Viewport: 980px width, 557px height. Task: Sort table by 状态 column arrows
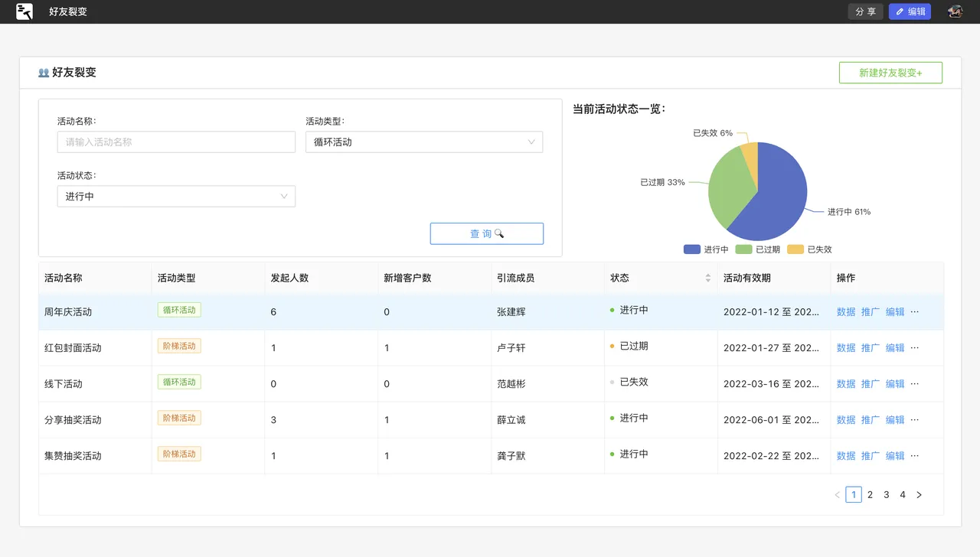(x=708, y=278)
